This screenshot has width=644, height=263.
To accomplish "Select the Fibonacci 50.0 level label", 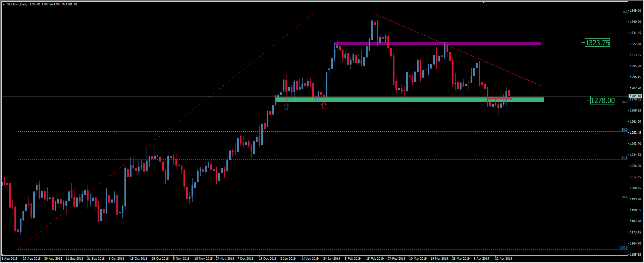I will [624, 130].
